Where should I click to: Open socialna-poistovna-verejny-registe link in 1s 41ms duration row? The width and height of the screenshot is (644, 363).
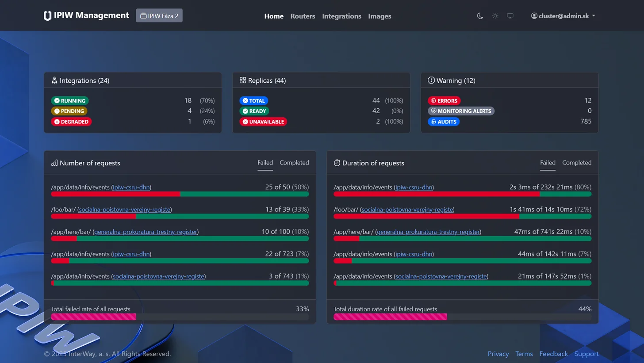click(x=407, y=210)
